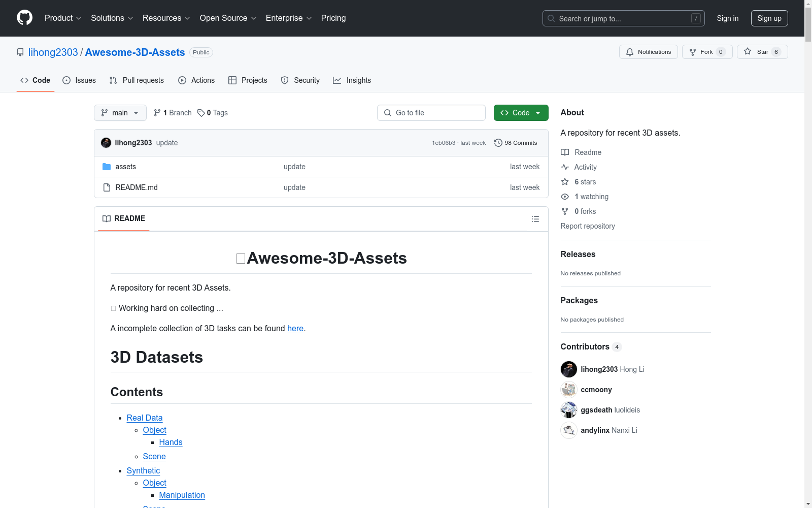The width and height of the screenshot is (812, 508).
Task: Open the green Code dropdown
Action: 521,113
